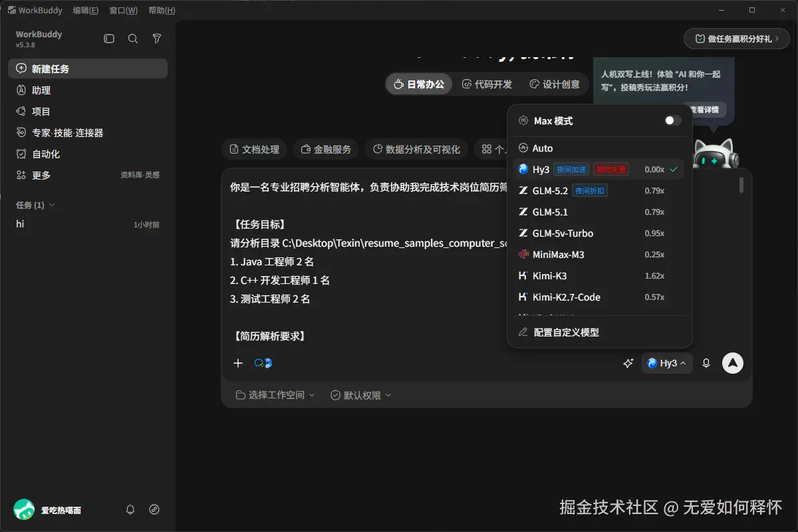Screen dimensions: 798x532
Task: Click the filter funnel icon
Action: coord(157,39)
